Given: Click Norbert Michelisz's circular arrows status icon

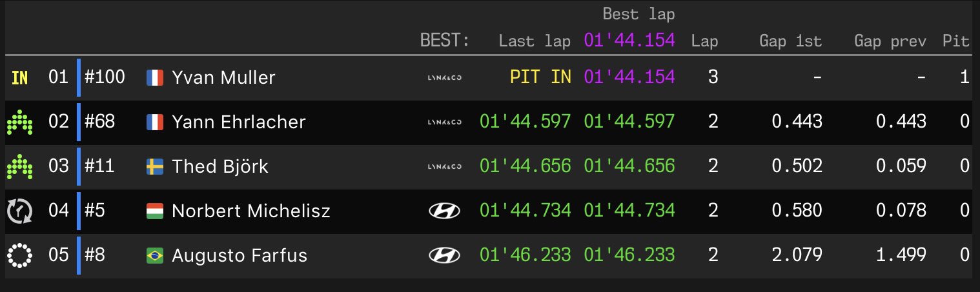Looking at the screenshot, I should point(19,211).
